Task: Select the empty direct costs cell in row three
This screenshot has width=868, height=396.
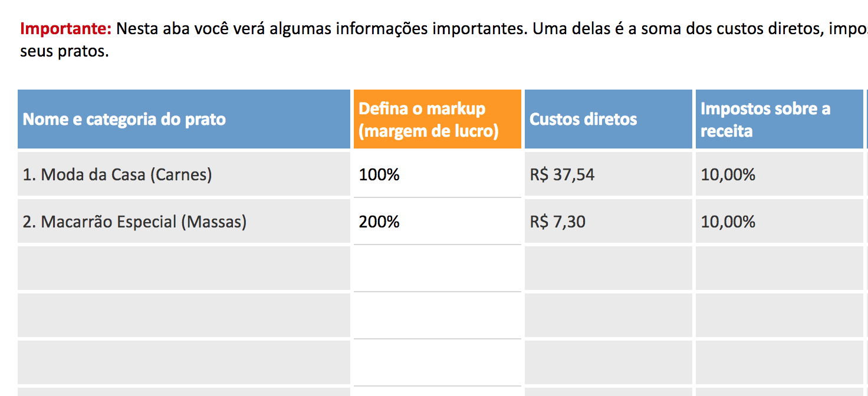Action: [x=609, y=268]
